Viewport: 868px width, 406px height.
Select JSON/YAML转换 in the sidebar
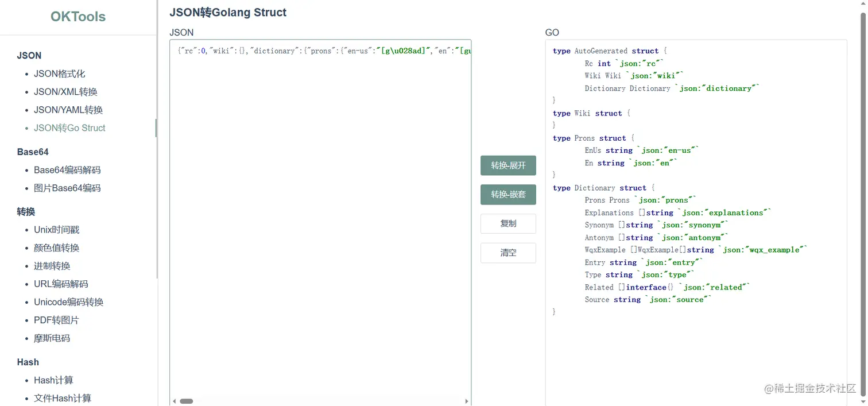tap(68, 110)
